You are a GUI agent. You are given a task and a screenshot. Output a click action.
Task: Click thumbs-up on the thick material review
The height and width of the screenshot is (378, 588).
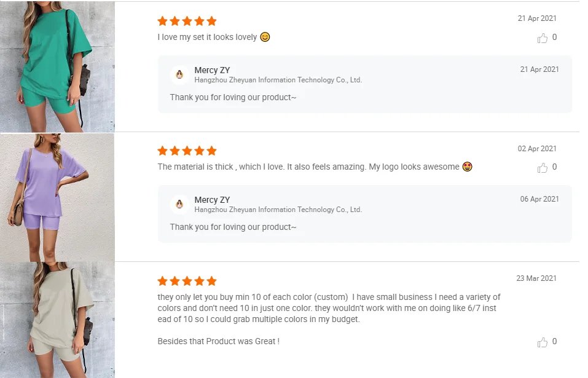tap(542, 168)
